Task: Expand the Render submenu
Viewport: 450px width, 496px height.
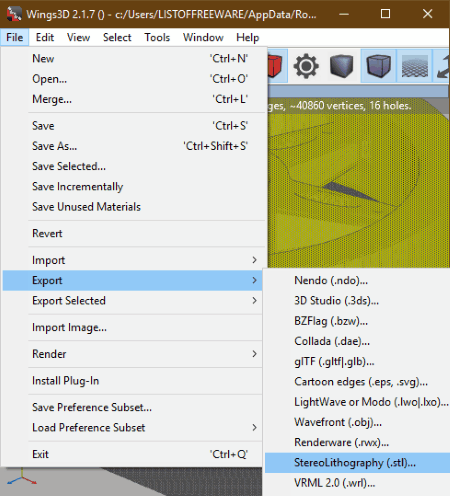Action: (x=133, y=354)
